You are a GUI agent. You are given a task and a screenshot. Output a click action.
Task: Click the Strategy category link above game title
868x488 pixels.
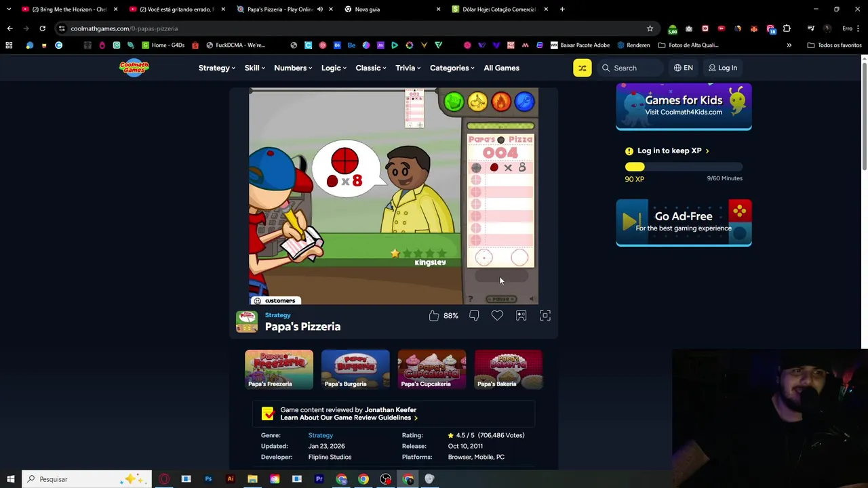point(277,315)
